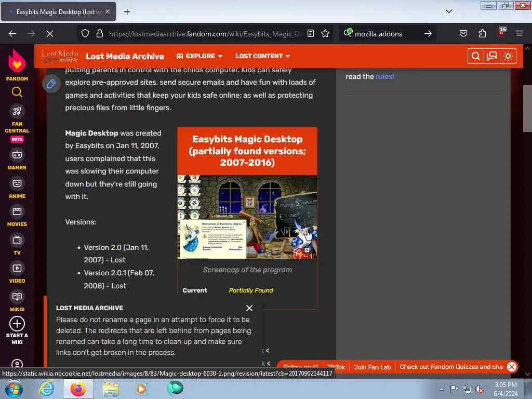Click Firefox icon in taskbar

pyautogui.click(x=78, y=389)
